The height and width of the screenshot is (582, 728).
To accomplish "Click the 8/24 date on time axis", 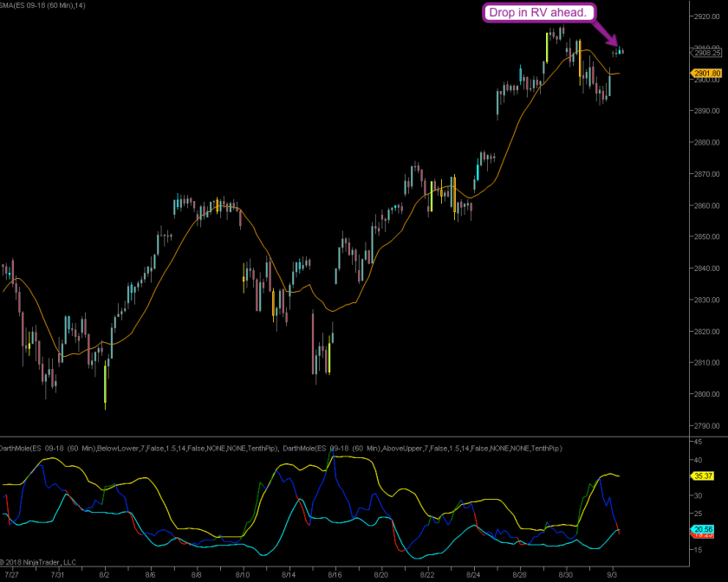I will pyautogui.click(x=473, y=574).
